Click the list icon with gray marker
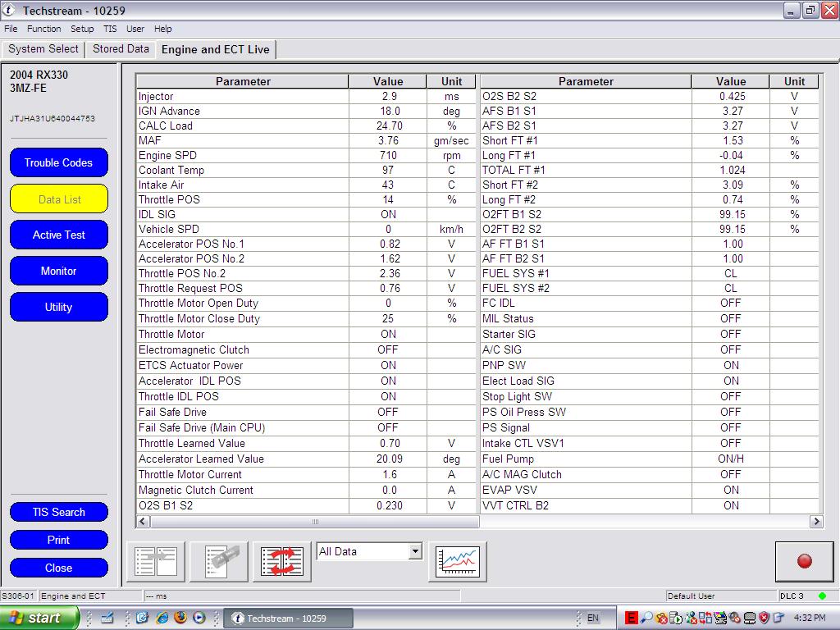 pyautogui.click(x=219, y=561)
